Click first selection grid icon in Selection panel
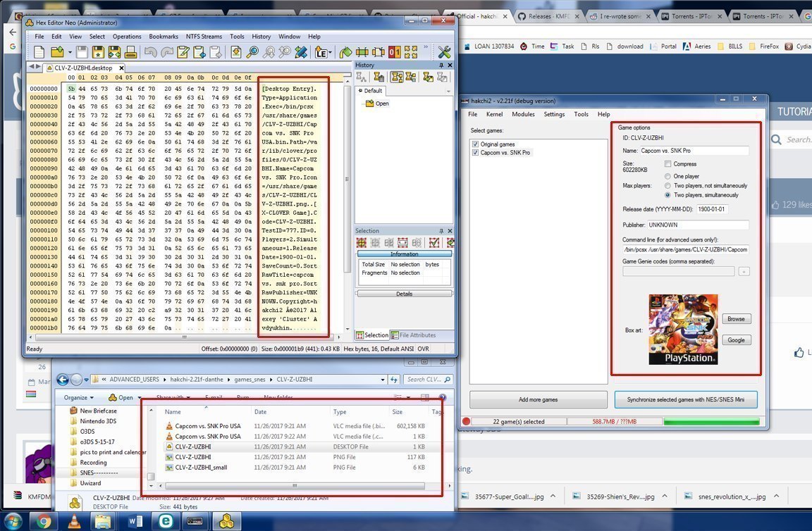 coord(362,243)
